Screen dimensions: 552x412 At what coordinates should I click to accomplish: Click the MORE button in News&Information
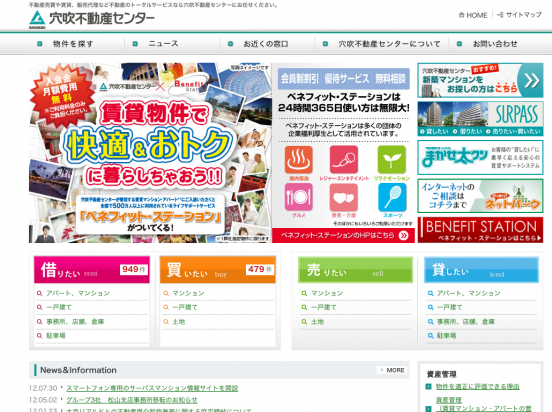391,370
